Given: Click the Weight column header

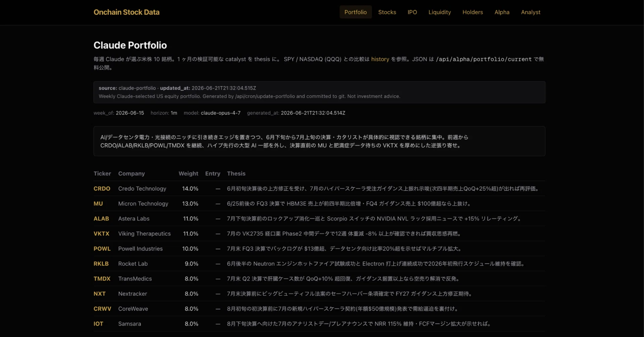Looking at the screenshot, I should pyautogui.click(x=189, y=174).
